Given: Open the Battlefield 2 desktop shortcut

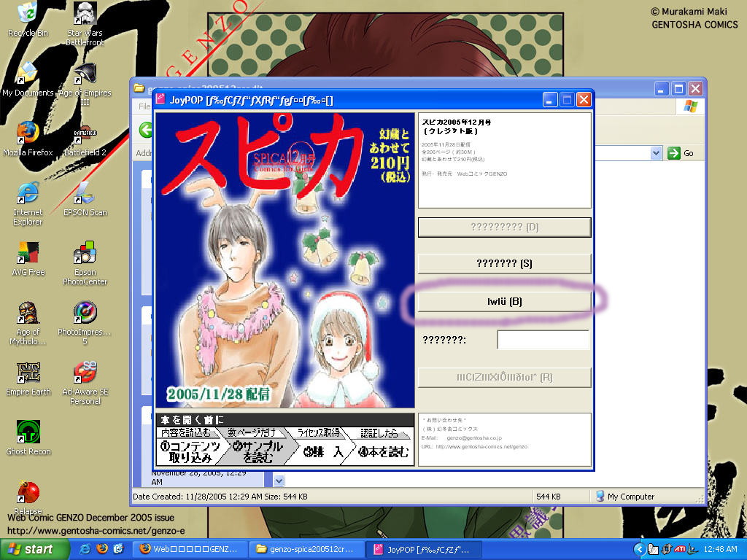Looking at the screenshot, I should pyautogui.click(x=85, y=133).
